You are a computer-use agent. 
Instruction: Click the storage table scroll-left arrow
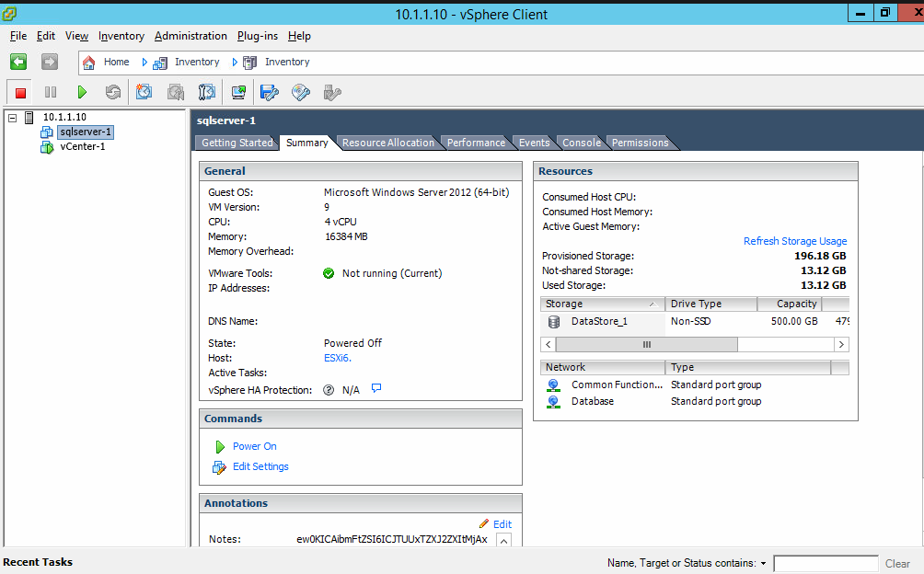548,344
